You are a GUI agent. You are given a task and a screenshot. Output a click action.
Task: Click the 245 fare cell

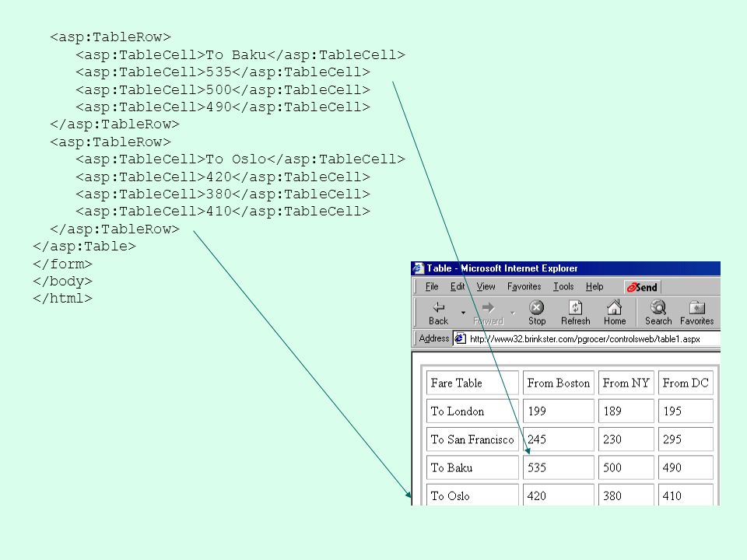click(559, 439)
